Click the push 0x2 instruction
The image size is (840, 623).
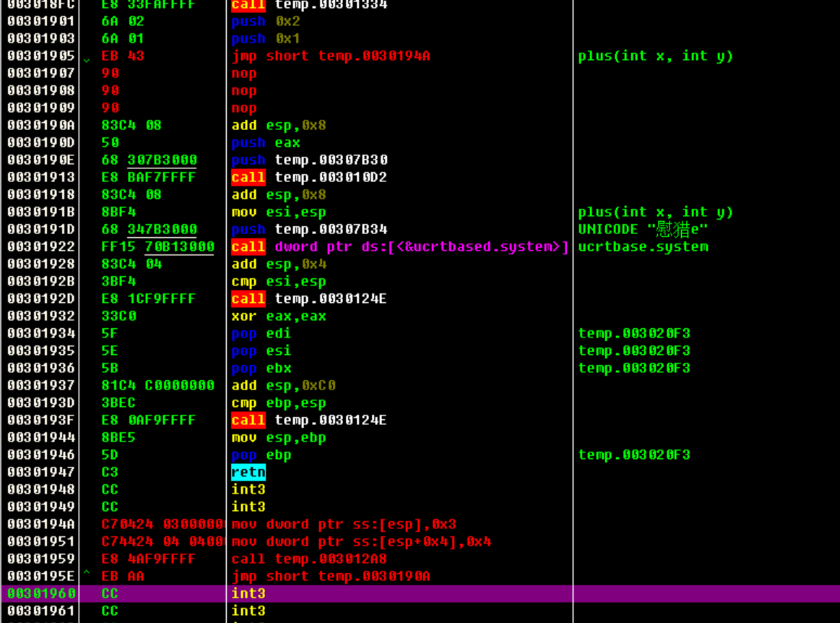[x=265, y=21]
